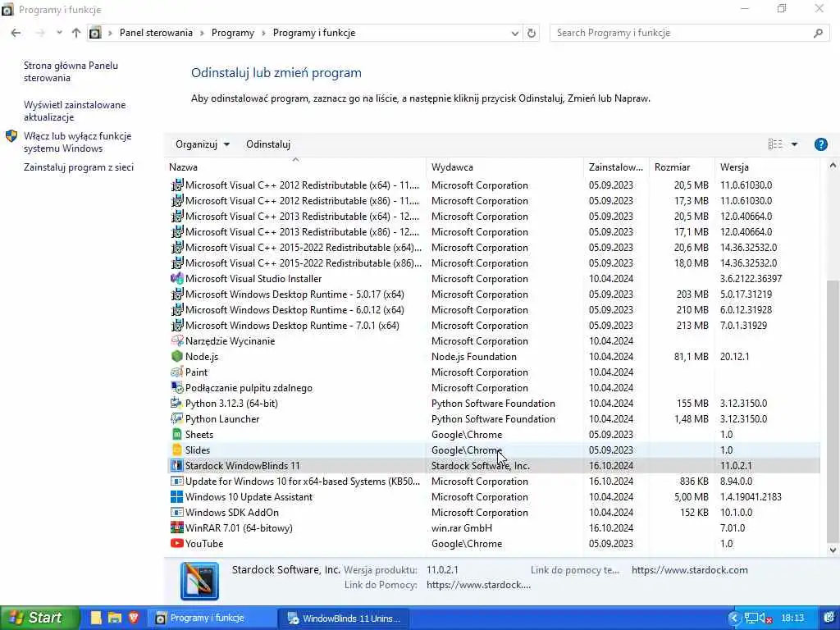This screenshot has height=630, width=840.
Task: Sort by the Wersja column header
Action: pos(767,167)
